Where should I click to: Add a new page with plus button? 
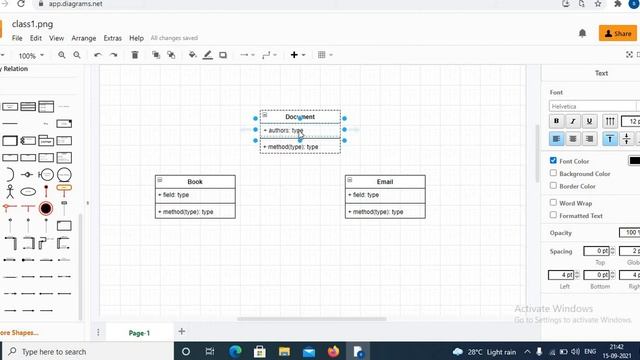click(x=182, y=331)
